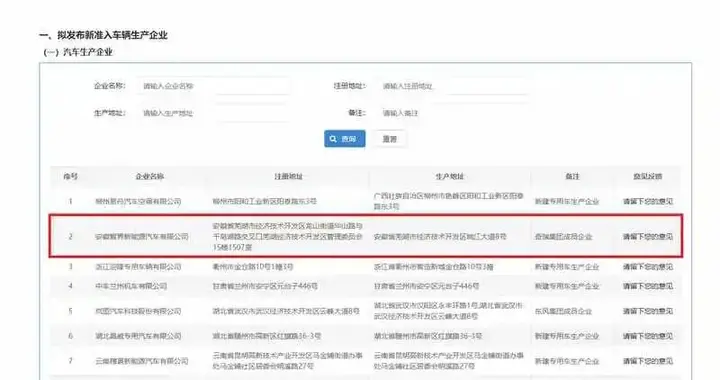The image size is (720, 380).
Task: Click row 6 registered address ending 36-3号
Action: click(x=266, y=336)
